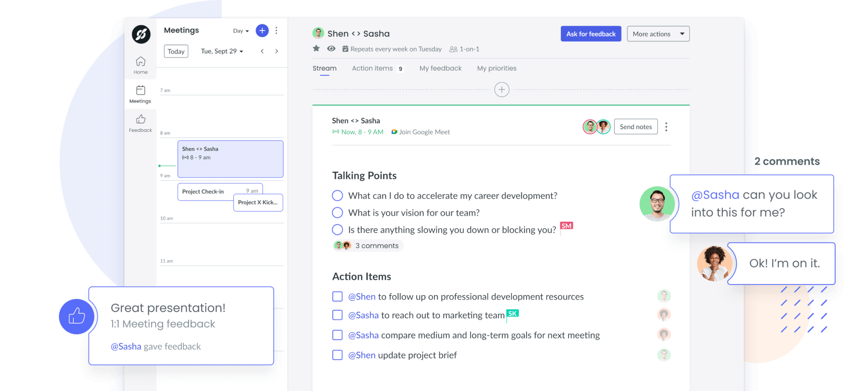Click Ask for feedback button
Screen dimensions: 868x391
591,34
